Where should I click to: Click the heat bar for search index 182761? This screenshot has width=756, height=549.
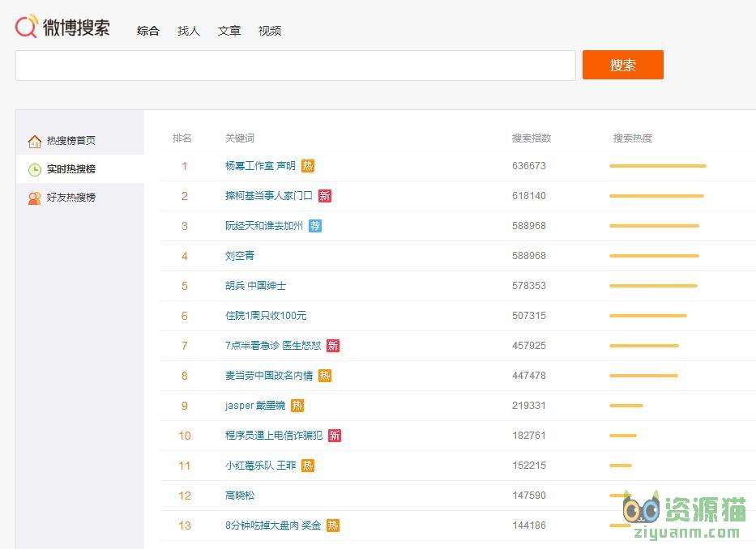623,436
